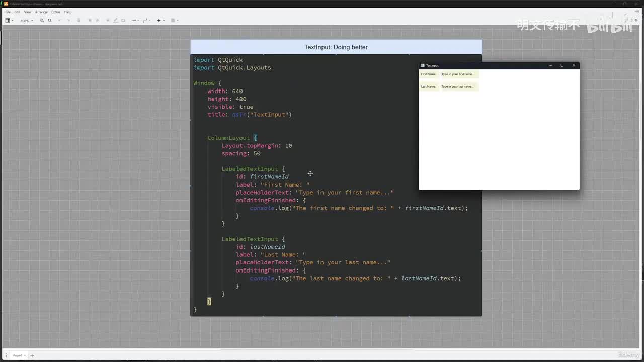The width and height of the screenshot is (644, 362).
Task: Open the insert plus dropdown
Action: (160, 21)
